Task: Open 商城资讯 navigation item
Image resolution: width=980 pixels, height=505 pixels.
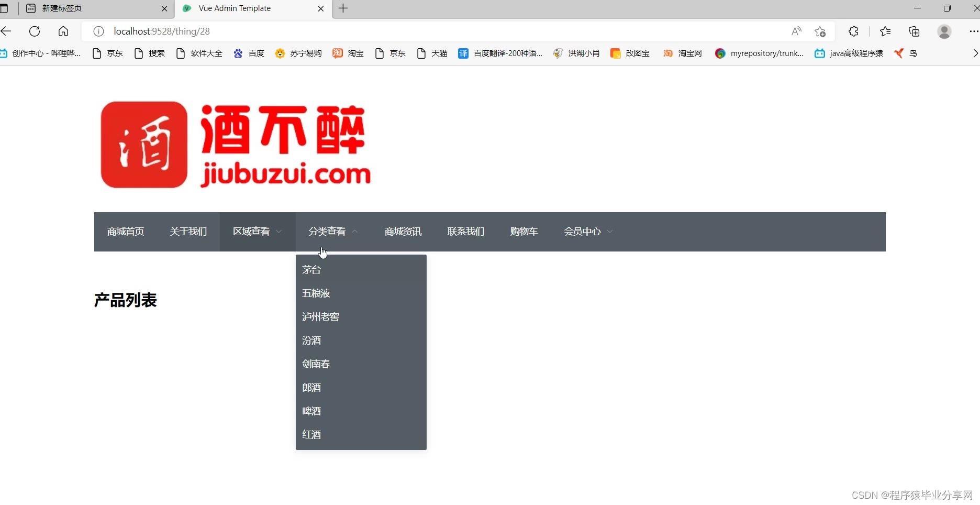Action: (x=403, y=232)
